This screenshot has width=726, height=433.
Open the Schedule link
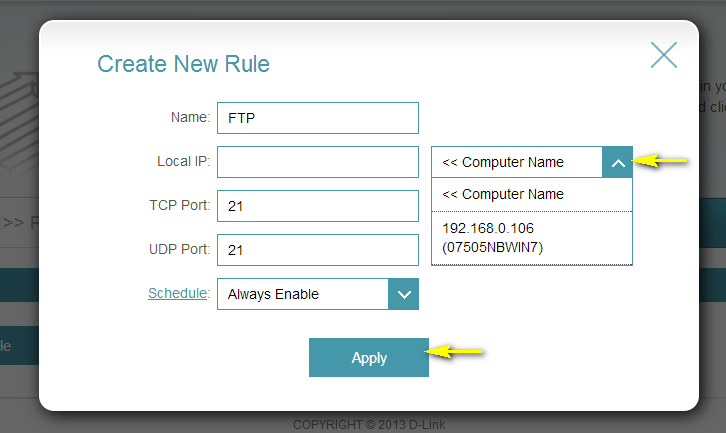tap(178, 293)
